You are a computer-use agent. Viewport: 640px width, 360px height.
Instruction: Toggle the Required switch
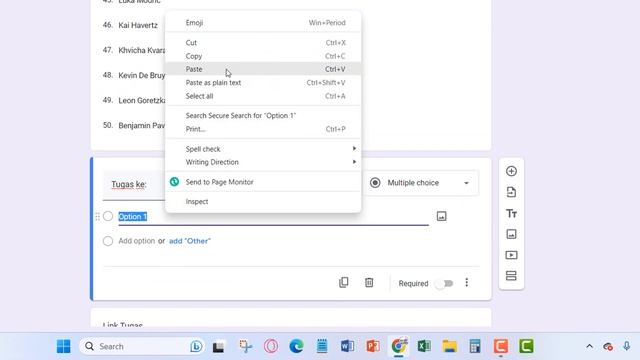(x=444, y=283)
